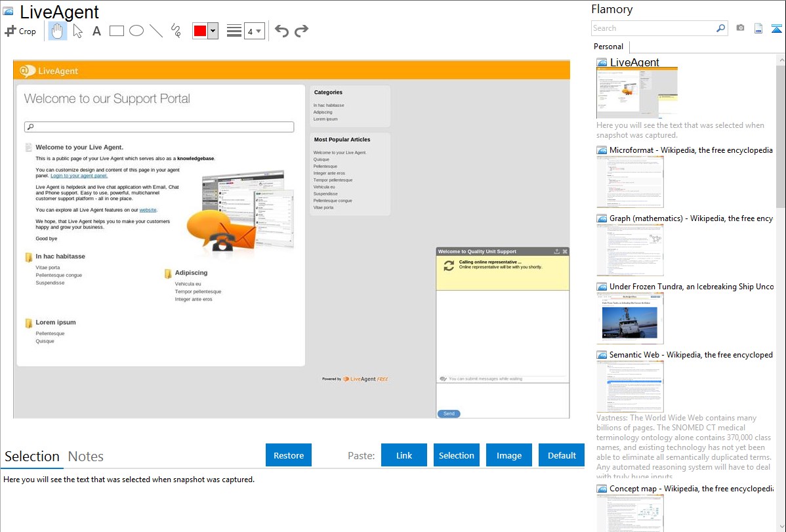This screenshot has height=532, width=786.
Task: Click the Restore button
Action: coord(289,455)
